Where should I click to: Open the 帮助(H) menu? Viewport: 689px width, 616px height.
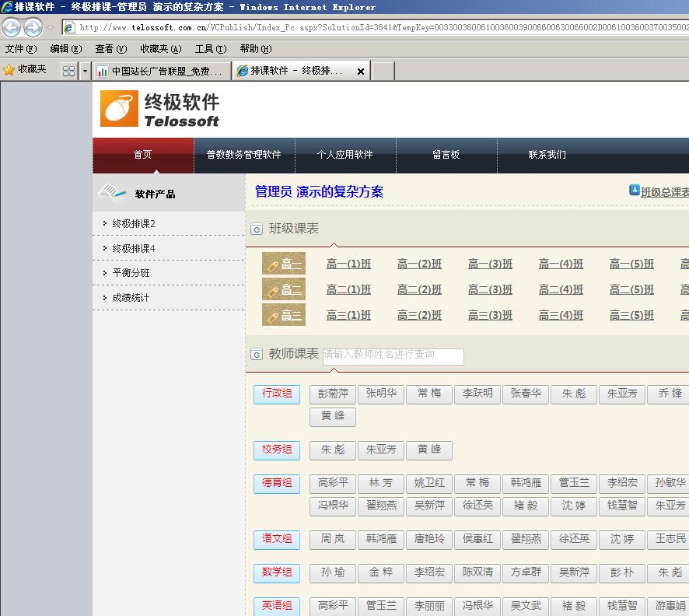[x=256, y=49]
